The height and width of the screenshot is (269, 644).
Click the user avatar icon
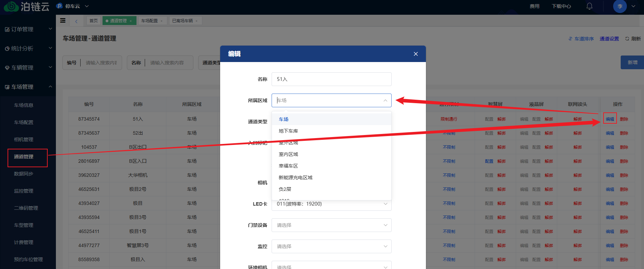(620, 6)
